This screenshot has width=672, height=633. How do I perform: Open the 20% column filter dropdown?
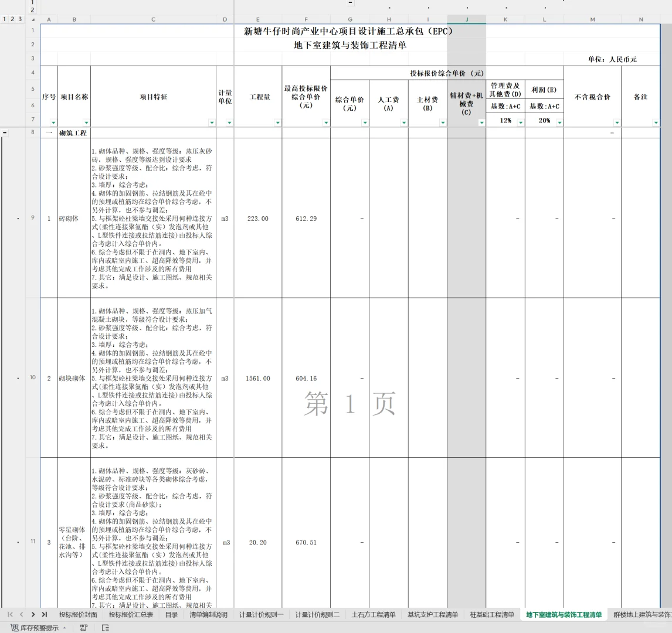point(560,122)
